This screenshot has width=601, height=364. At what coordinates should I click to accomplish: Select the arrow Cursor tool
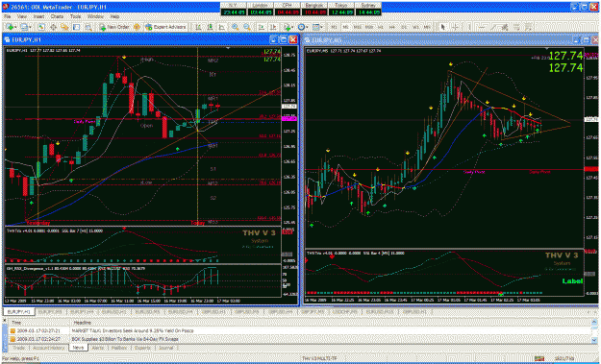pos(442,27)
